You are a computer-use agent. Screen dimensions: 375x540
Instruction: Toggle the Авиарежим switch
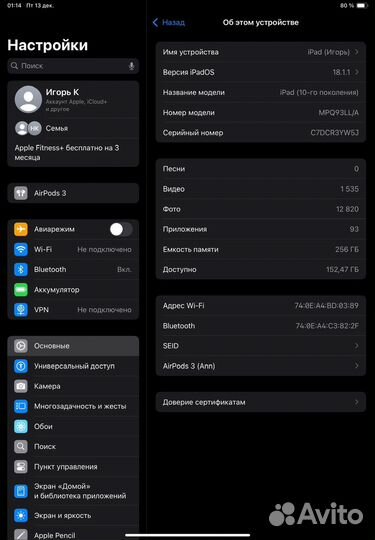point(121,229)
